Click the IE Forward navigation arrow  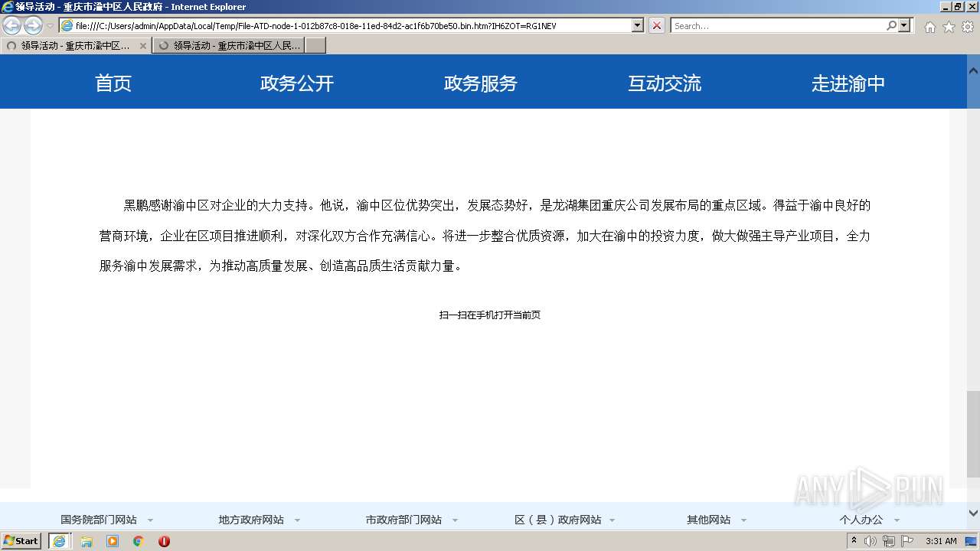[33, 26]
